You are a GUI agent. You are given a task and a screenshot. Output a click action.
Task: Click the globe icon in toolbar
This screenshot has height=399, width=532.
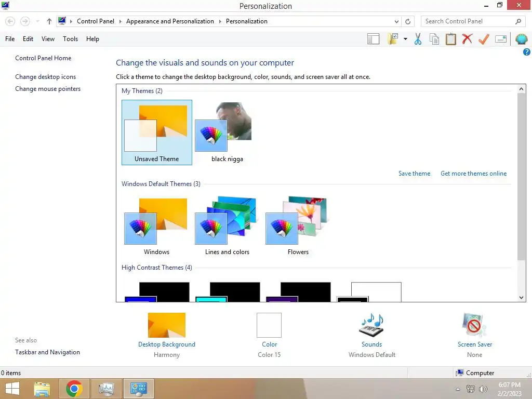521,39
